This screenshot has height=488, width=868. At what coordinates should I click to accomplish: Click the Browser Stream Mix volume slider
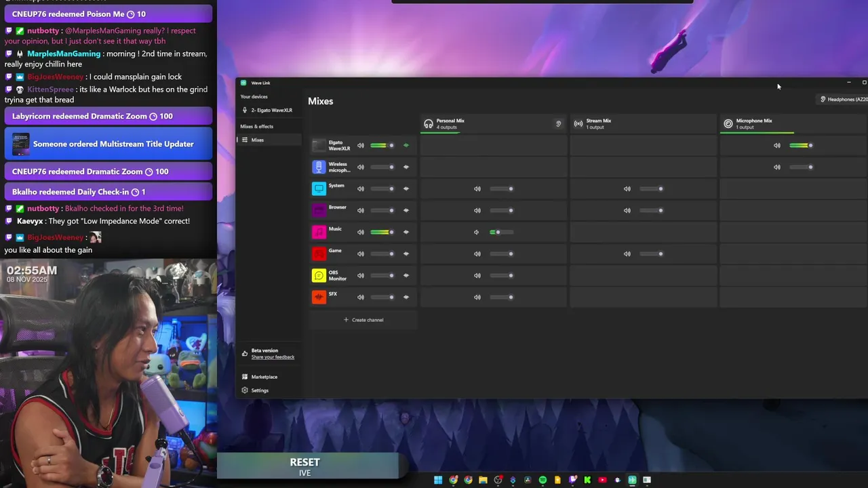(652, 210)
